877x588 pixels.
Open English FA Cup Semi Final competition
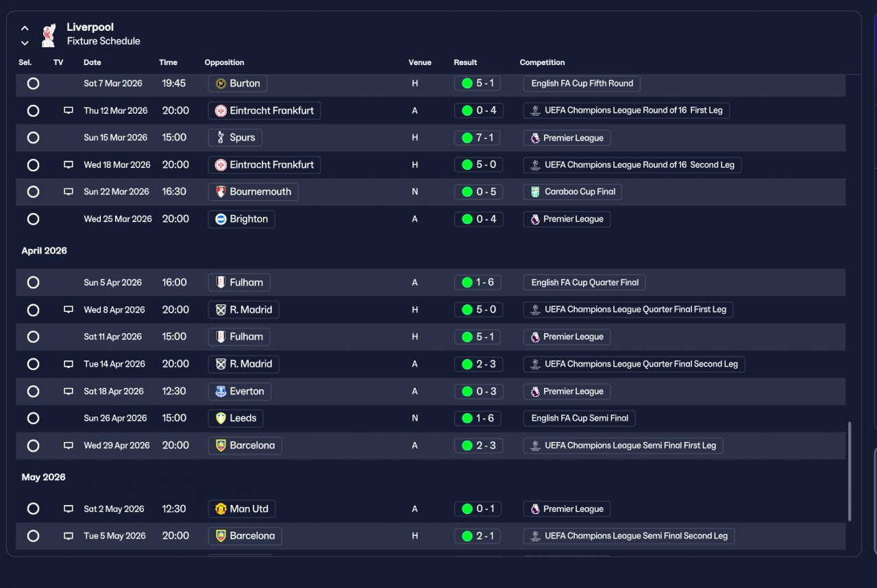tap(580, 418)
